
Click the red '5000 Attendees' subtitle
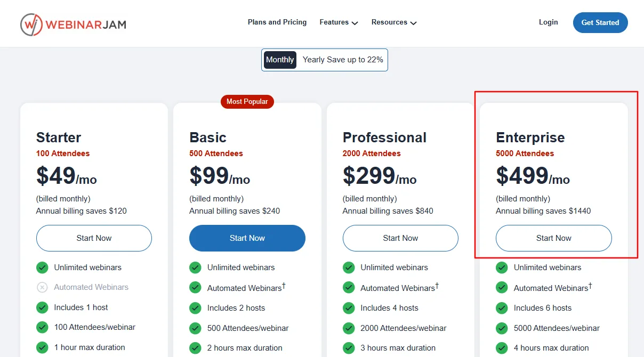525,153
